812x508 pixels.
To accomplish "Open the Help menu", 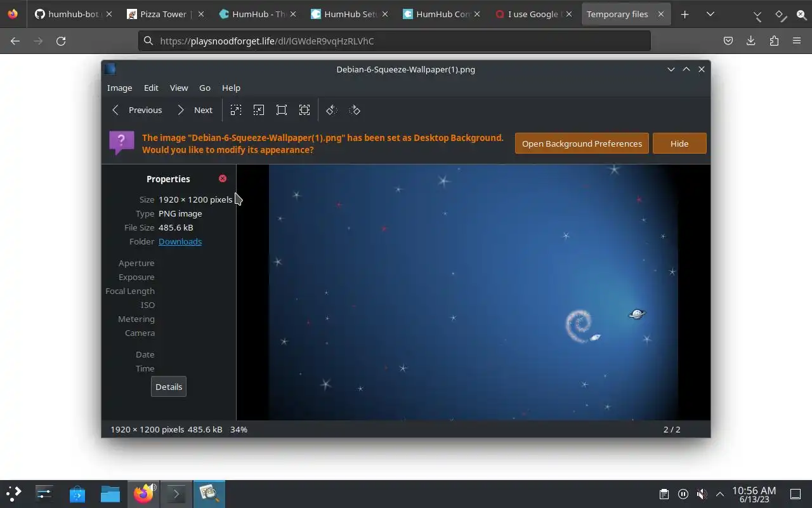I will [231, 88].
